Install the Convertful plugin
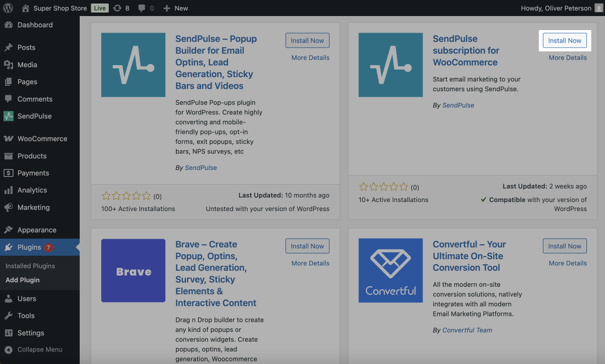The image size is (605, 364). click(565, 246)
